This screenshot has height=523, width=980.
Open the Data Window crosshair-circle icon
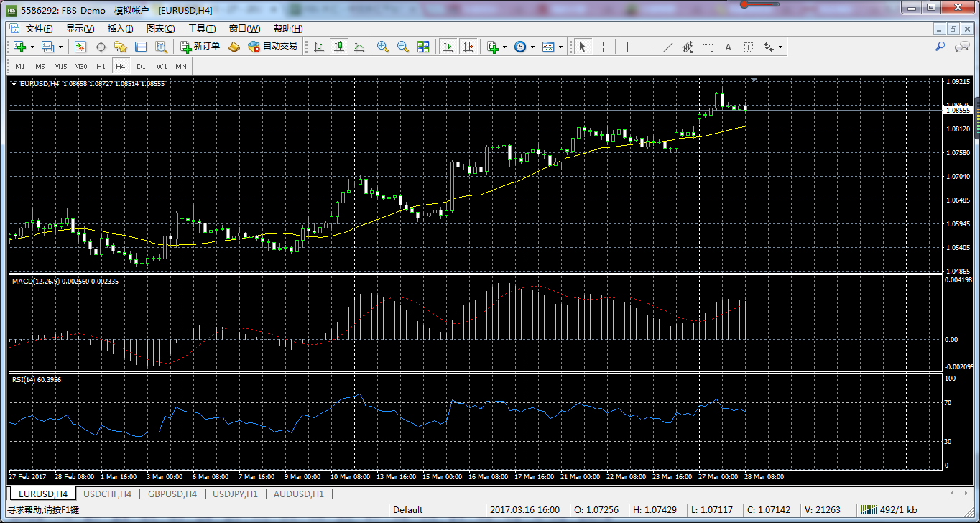point(101,47)
